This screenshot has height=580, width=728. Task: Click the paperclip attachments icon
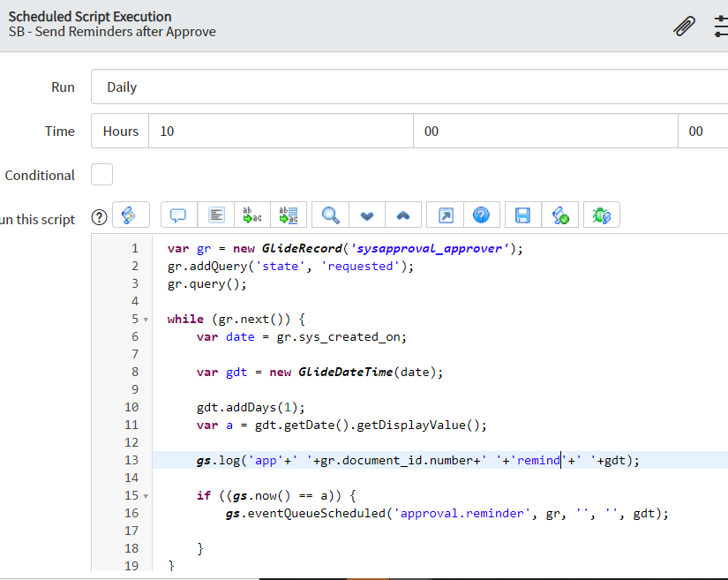(684, 26)
